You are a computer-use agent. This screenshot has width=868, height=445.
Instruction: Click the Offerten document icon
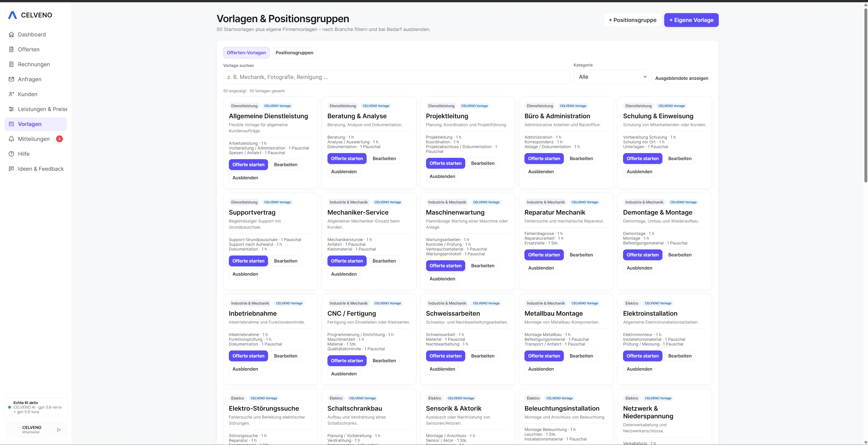12,50
